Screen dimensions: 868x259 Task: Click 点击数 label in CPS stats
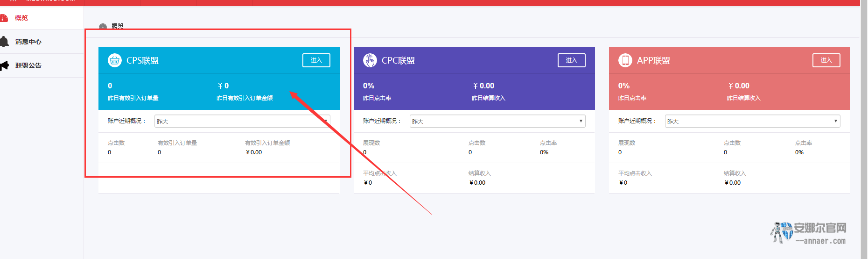click(116, 143)
